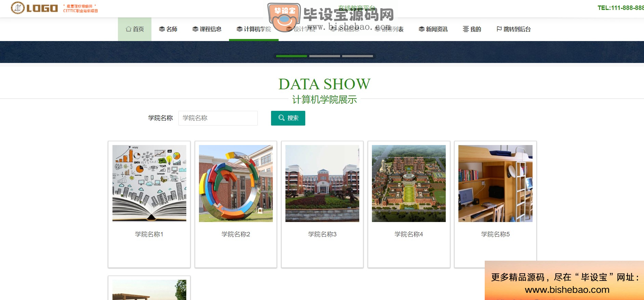Click the flag icon next to 跳转到后台
644x300 pixels.
(x=499, y=29)
